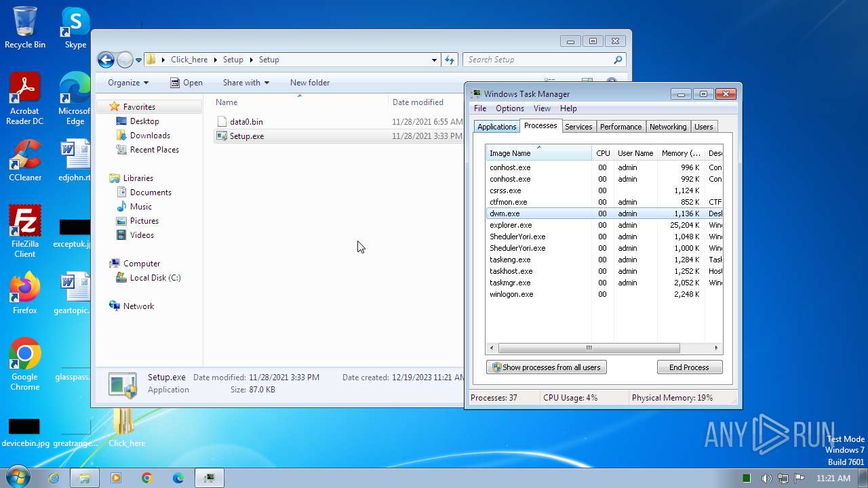Click New folder in Explorer toolbar
This screenshot has width=868, height=488.
tap(310, 83)
